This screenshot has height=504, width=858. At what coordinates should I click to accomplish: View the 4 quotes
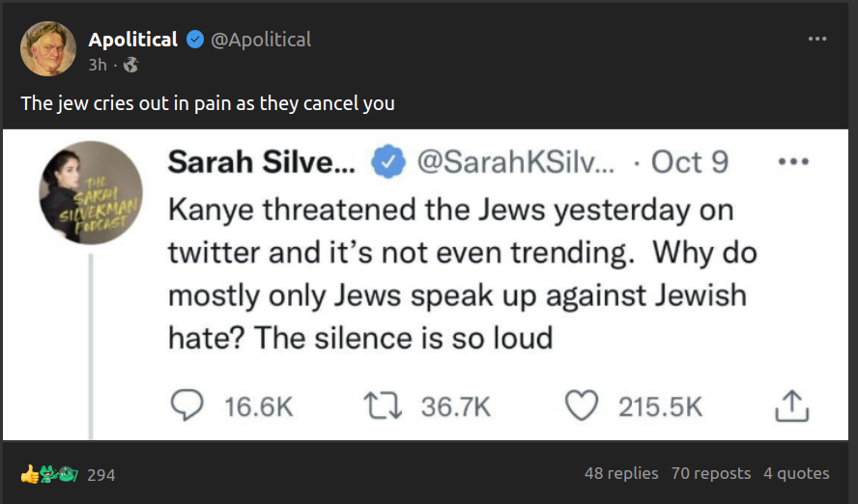796,473
